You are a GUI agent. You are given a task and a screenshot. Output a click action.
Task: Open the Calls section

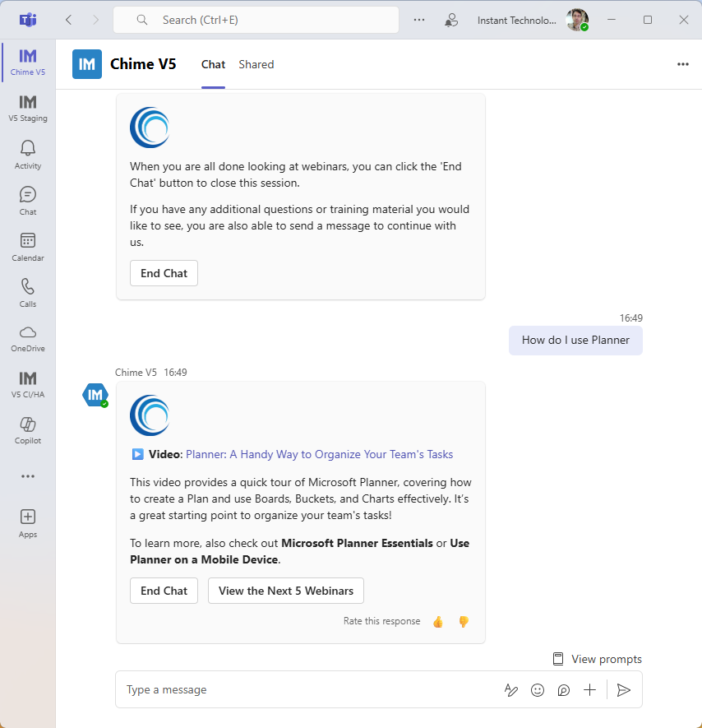[x=28, y=293]
